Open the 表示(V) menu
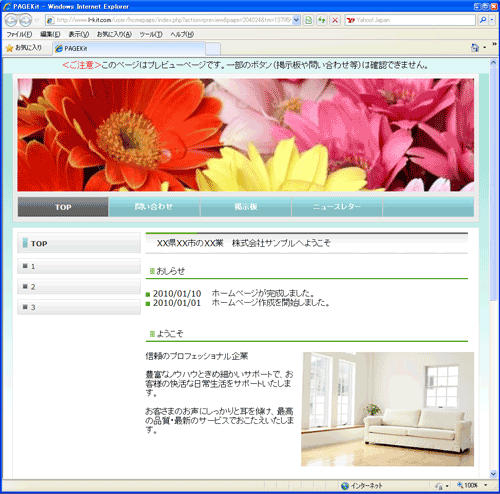500x494 pixels. coord(79,34)
